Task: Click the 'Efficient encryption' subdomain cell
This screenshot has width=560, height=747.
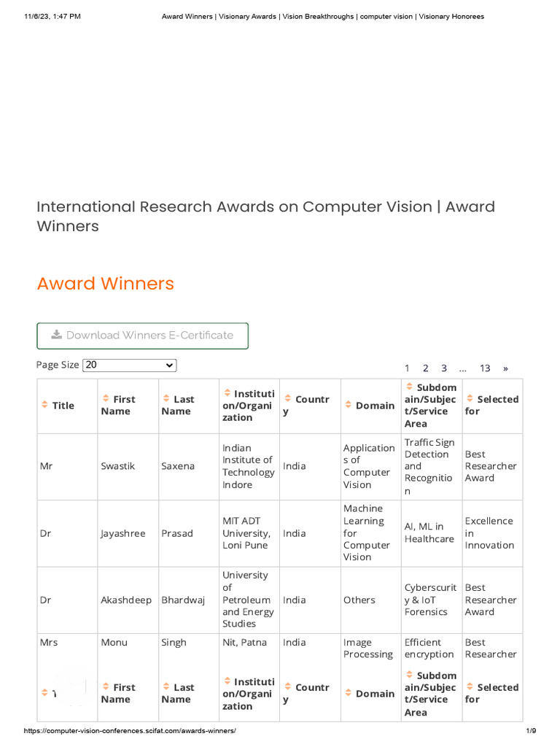Action: pos(429,649)
